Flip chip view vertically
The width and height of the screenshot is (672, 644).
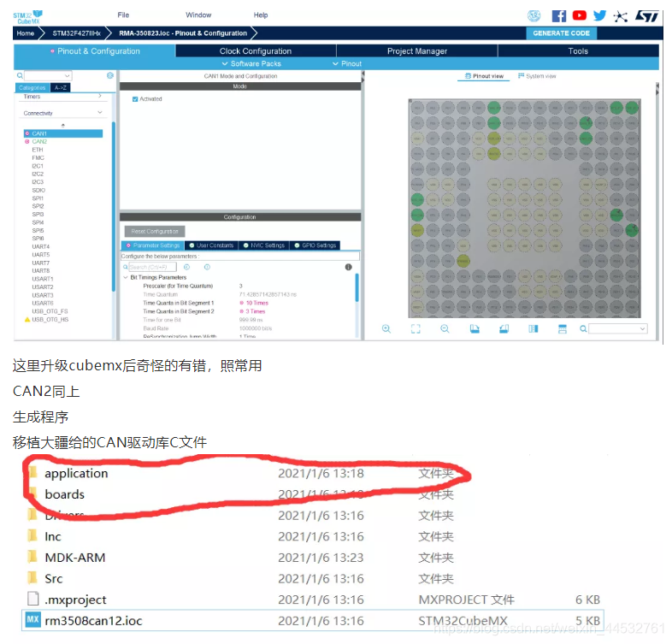(563, 329)
